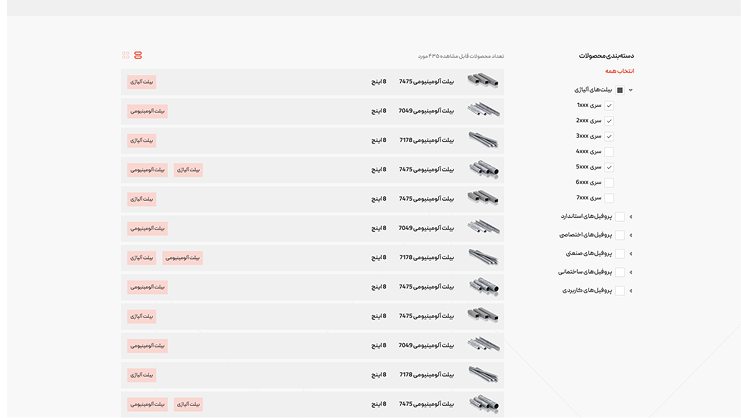Collapse the 'بیلت‌های آلیاژی' category arrow

coord(631,90)
